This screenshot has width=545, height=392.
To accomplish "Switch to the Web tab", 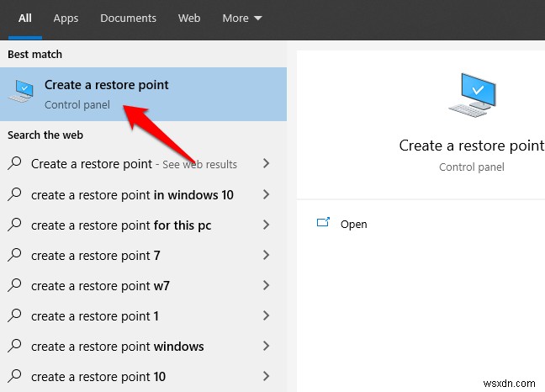I will [189, 18].
